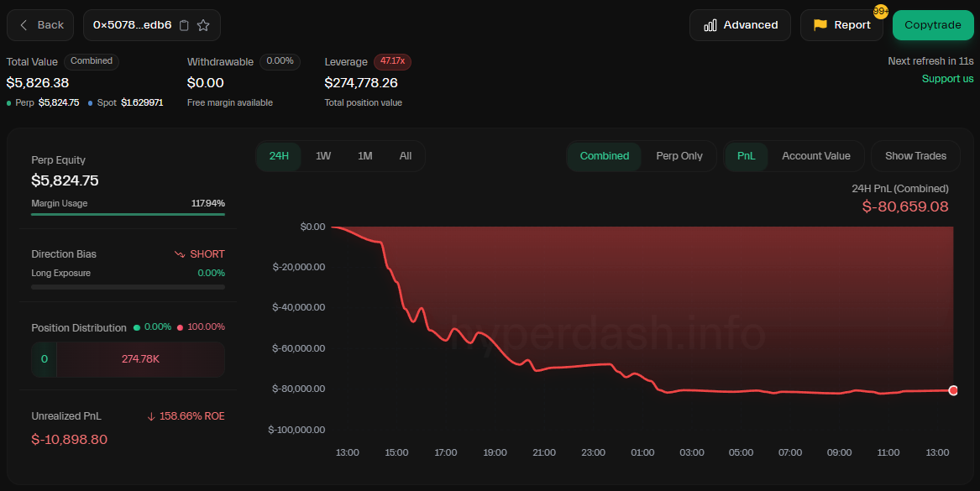Click the red chart endpoint marker
The width and height of the screenshot is (980, 491).
953,390
